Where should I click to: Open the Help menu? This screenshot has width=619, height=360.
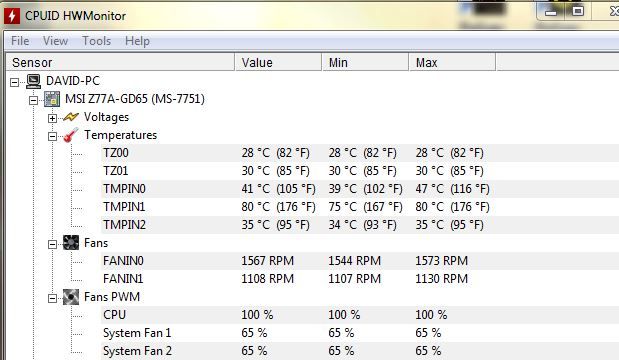pyautogui.click(x=137, y=41)
